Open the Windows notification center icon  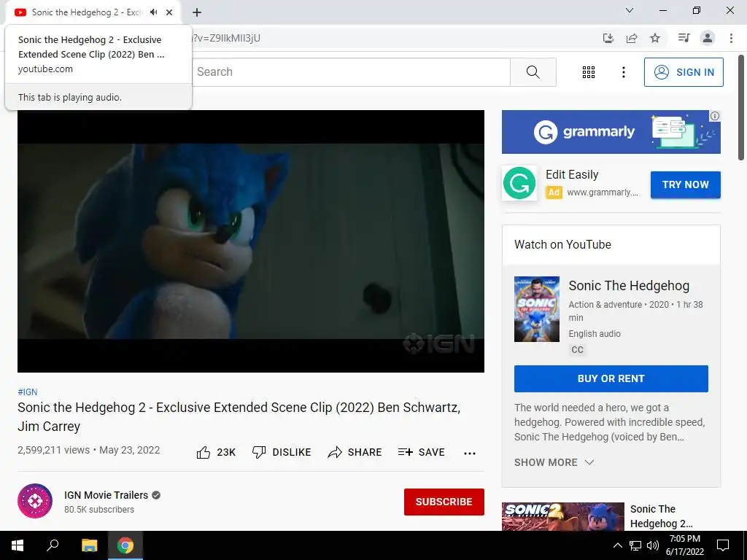[x=723, y=545]
